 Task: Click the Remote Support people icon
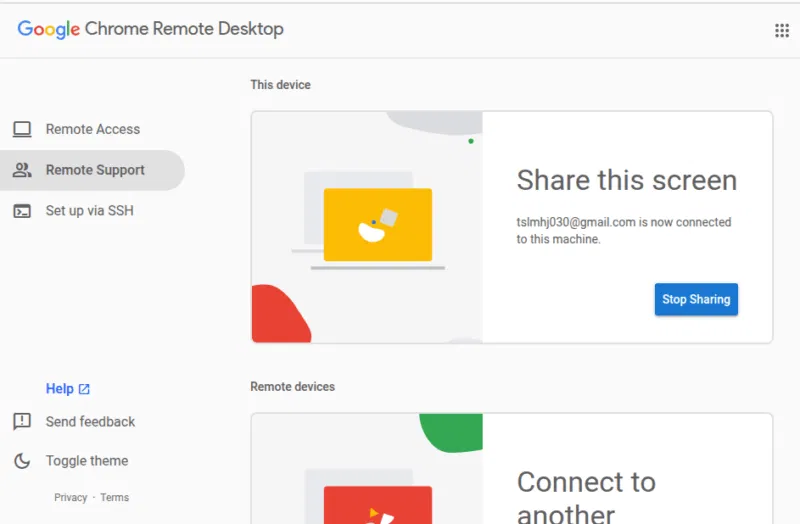(x=22, y=170)
